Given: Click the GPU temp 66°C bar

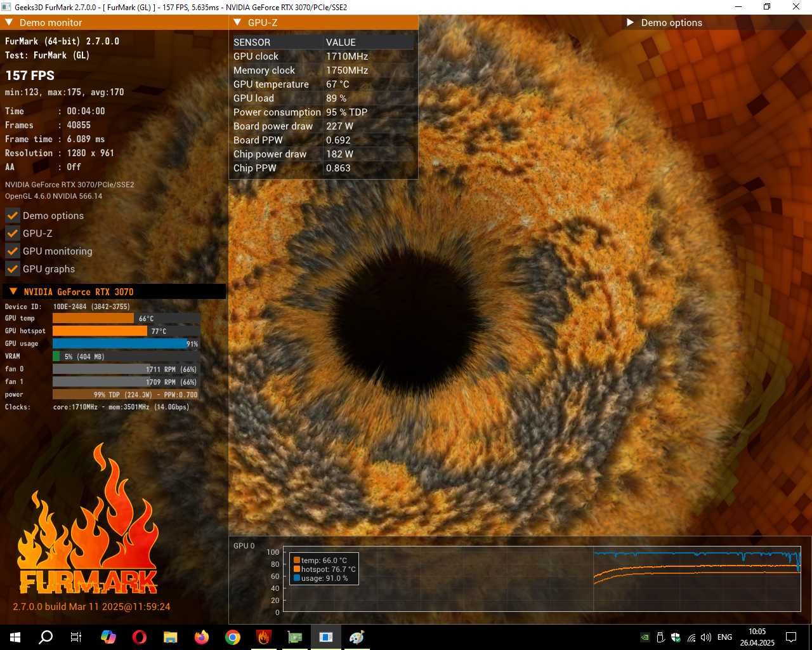Looking at the screenshot, I should (126, 319).
